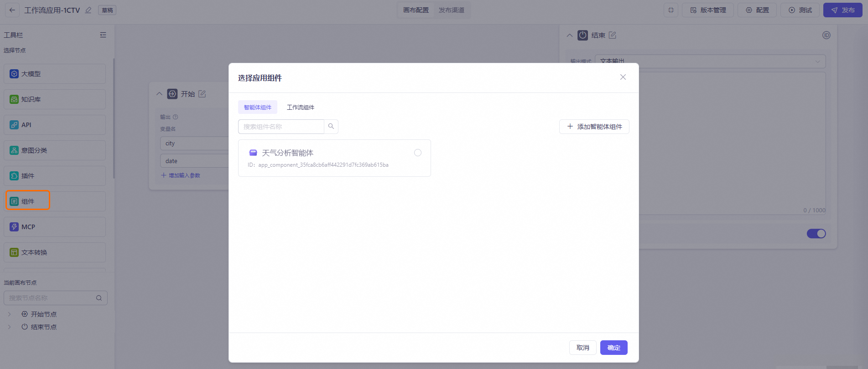Add an 意图分类 node

55,150
